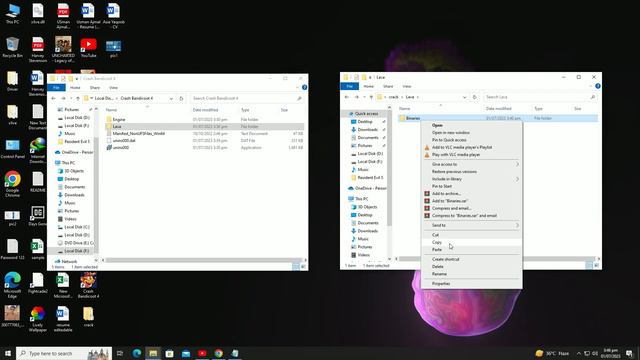Open the crack folder on desktop
This screenshot has height=360, width=640.
tap(88, 317)
